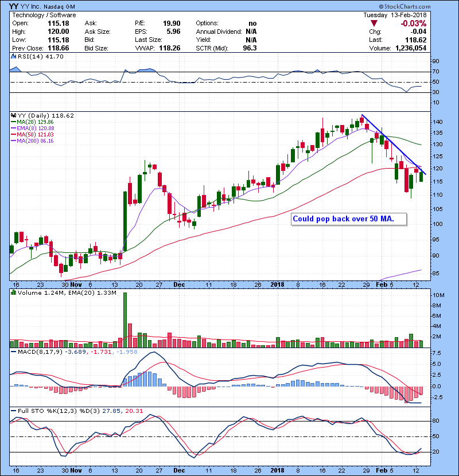Click the VWAP value 118.26
This screenshot has height=476, width=459.
[x=169, y=48]
